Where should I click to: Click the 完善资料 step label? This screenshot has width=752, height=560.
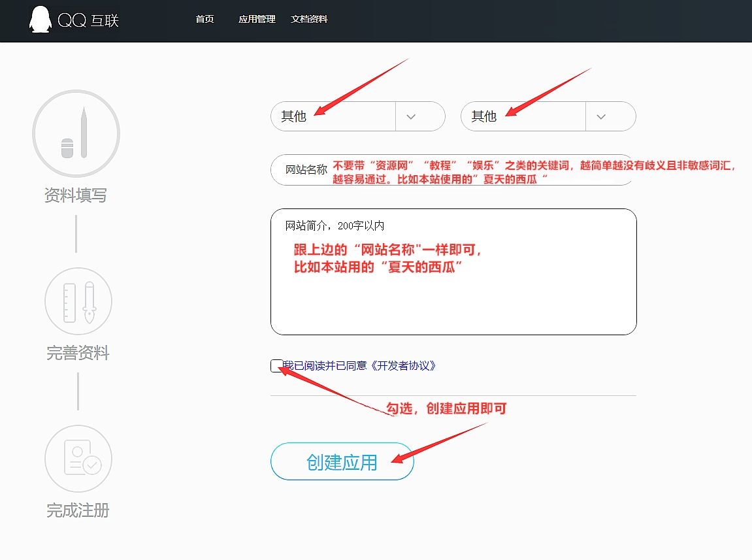tap(78, 353)
